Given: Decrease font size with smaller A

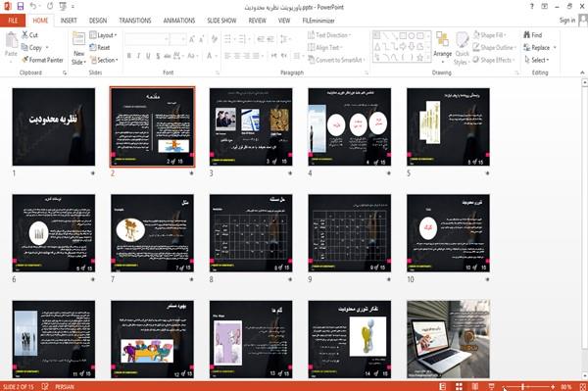Looking at the screenshot, I should 202,39.
